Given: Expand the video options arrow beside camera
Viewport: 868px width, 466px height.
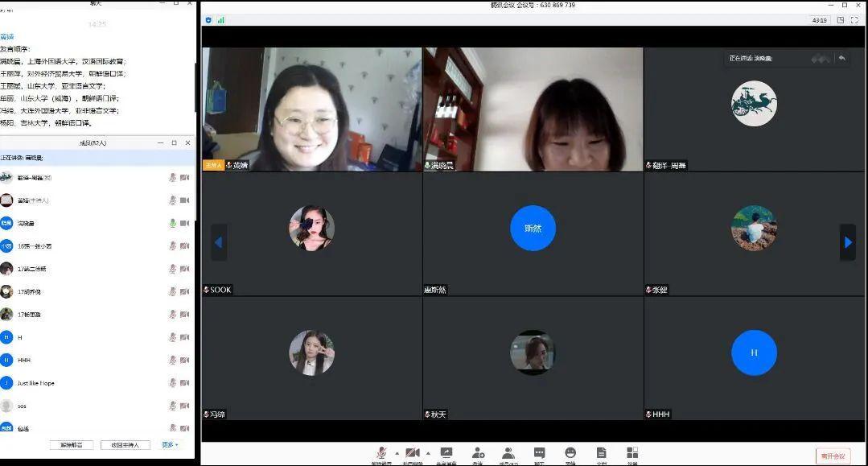Looking at the screenshot, I should 427,453.
